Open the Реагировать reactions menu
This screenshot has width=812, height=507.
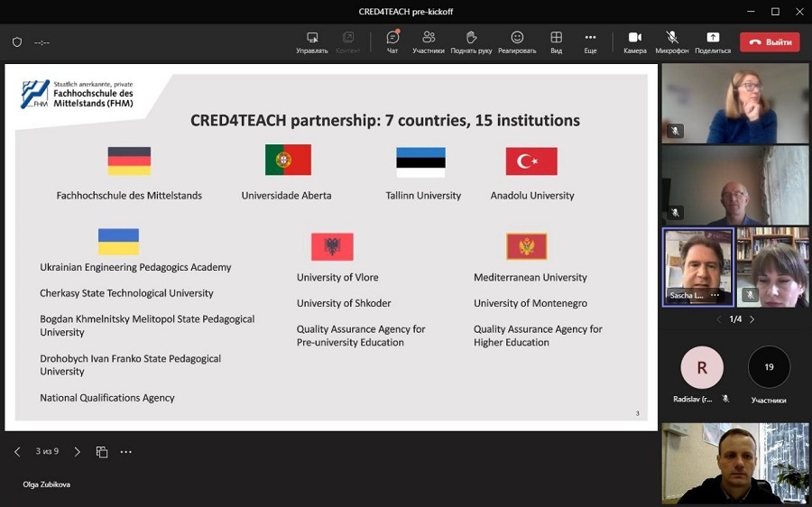point(517,42)
